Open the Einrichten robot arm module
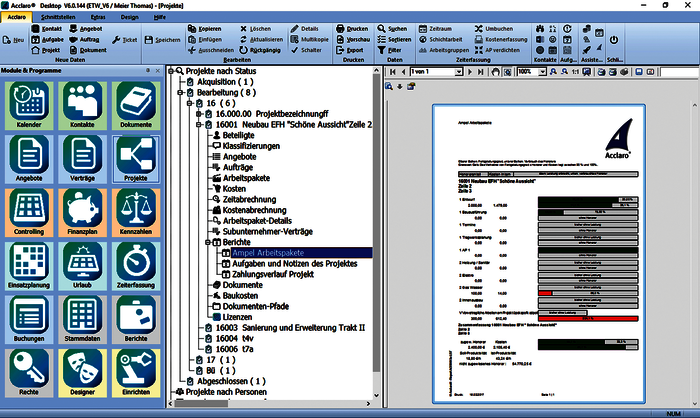Image resolution: width=700 pixels, height=418 pixels. click(136, 373)
